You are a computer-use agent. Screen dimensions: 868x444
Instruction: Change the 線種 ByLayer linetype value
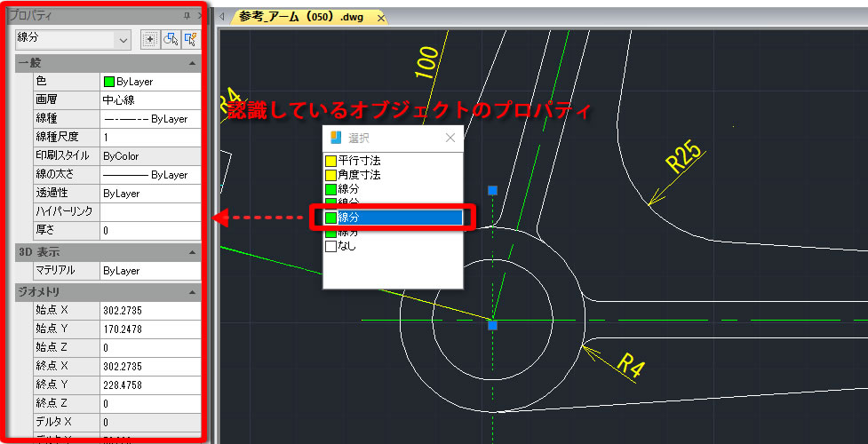[150, 119]
